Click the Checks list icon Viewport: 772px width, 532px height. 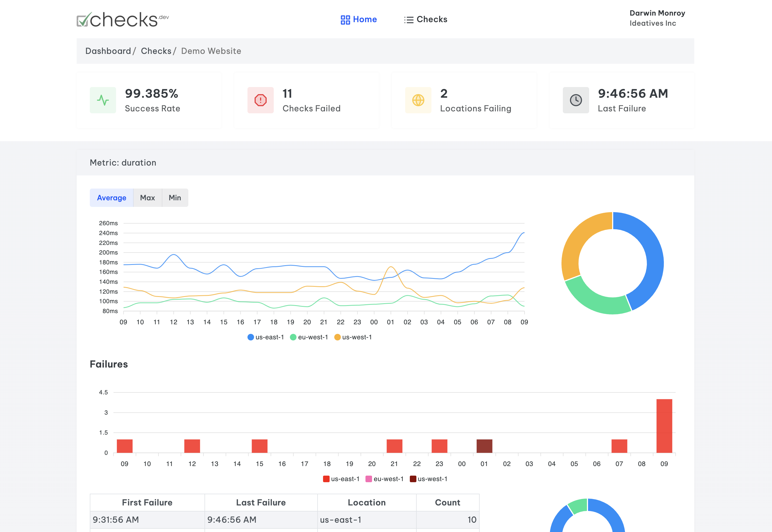coord(409,20)
